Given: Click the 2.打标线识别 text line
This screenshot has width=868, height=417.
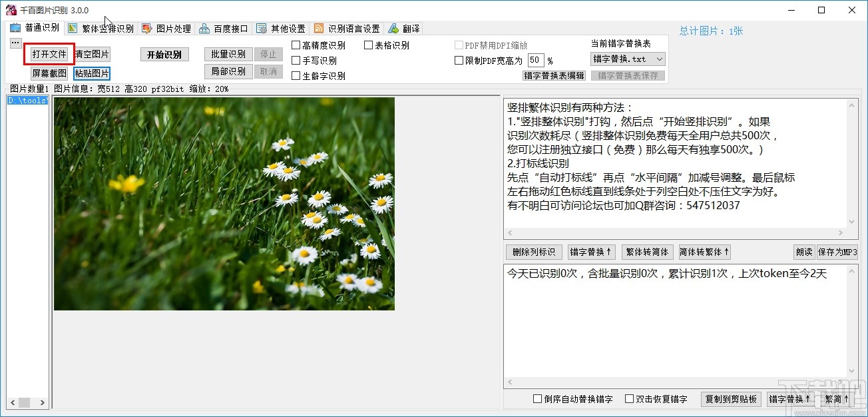Looking at the screenshot, I should tap(538, 163).
